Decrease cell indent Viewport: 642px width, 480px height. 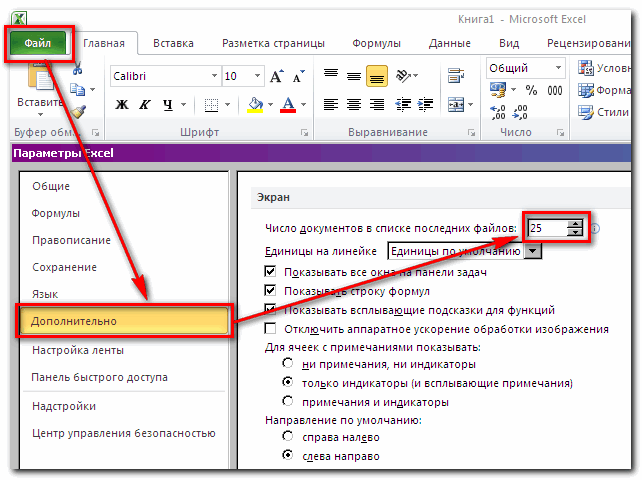pyautogui.click(x=403, y=105)
